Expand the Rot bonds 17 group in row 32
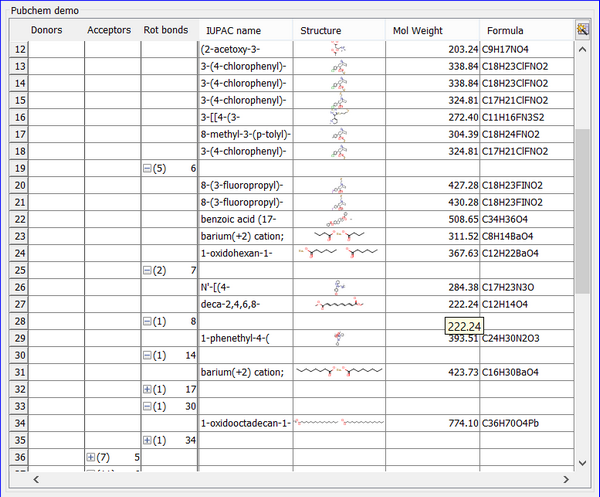This screenshot has height=497, width=600. pyautogui.click(x=148, y=389)
